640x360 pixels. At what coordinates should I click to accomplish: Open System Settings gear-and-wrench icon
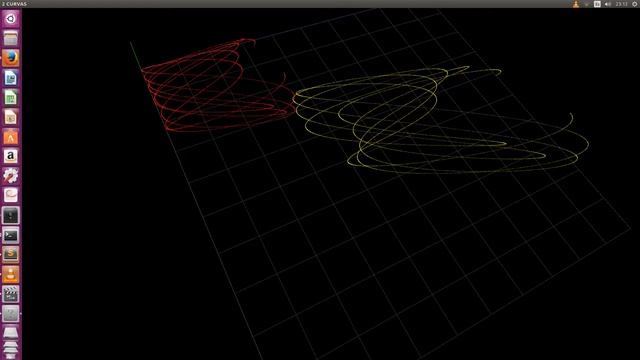11,176
